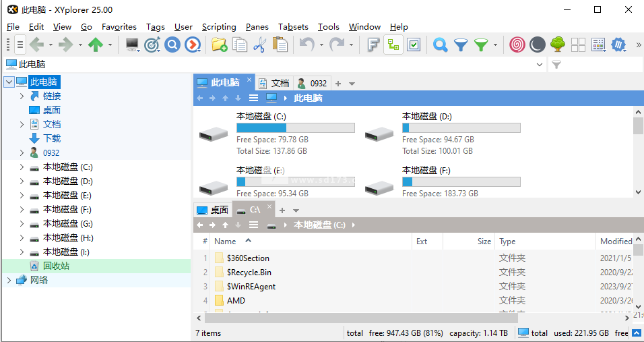Click the green Up arrow toolbar icon
The height and width of the screenshot is (342, 644).
point(96,45)
